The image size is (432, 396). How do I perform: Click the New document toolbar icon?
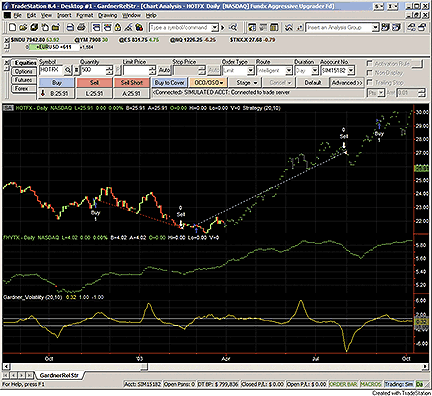[12, 27]
